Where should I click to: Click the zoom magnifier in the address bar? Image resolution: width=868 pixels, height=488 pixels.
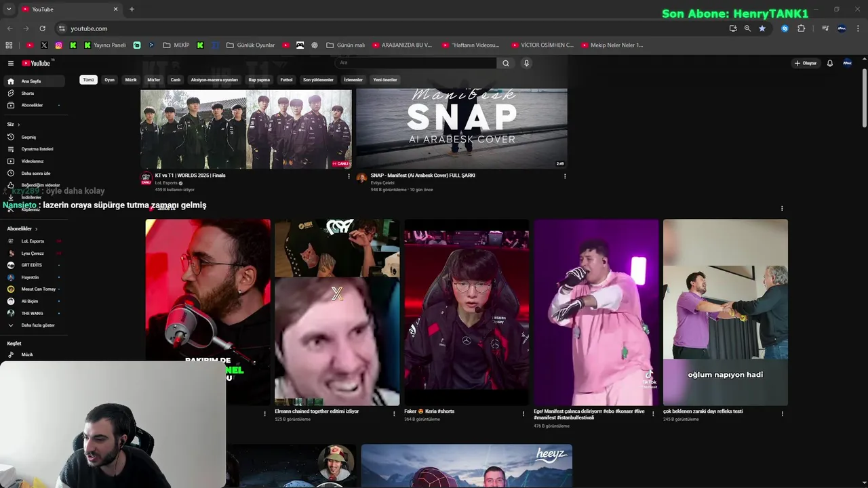(x=747, y=28)
